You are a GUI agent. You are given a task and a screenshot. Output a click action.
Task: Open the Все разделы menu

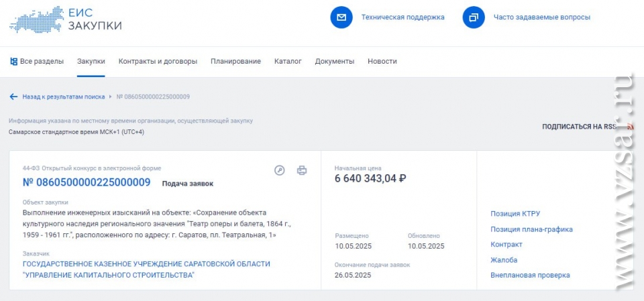[36, 62]
